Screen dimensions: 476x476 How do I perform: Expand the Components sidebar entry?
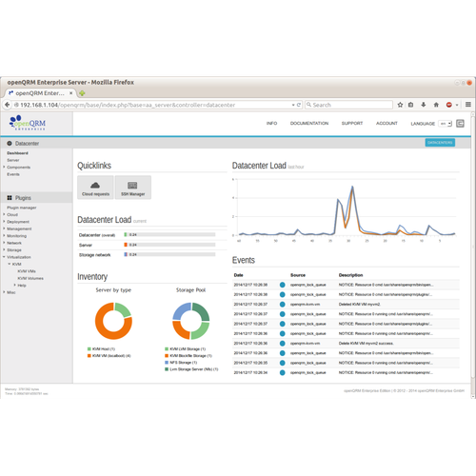[4, 167]
